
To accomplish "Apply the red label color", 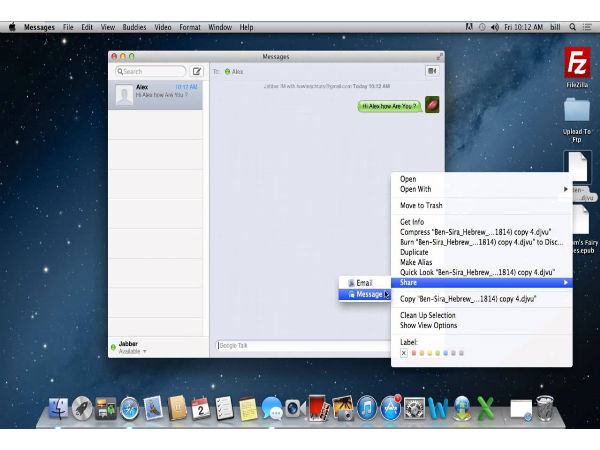I will tap(414, 353).
